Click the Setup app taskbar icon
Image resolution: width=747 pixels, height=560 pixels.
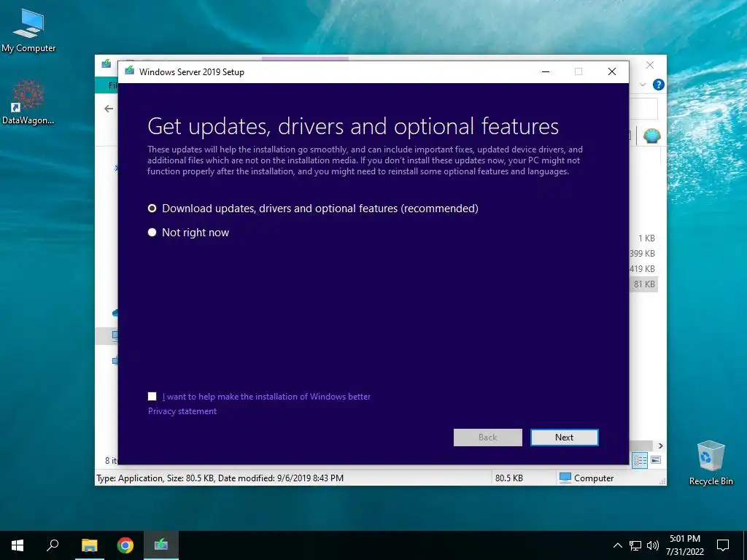pyautogui.click(x=161, y=545)
